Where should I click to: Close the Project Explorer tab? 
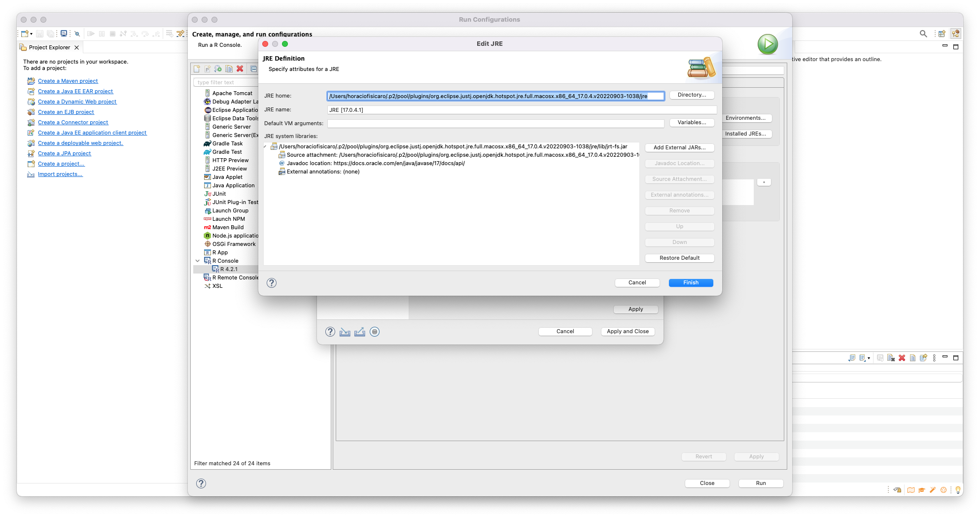click(76, 47)
